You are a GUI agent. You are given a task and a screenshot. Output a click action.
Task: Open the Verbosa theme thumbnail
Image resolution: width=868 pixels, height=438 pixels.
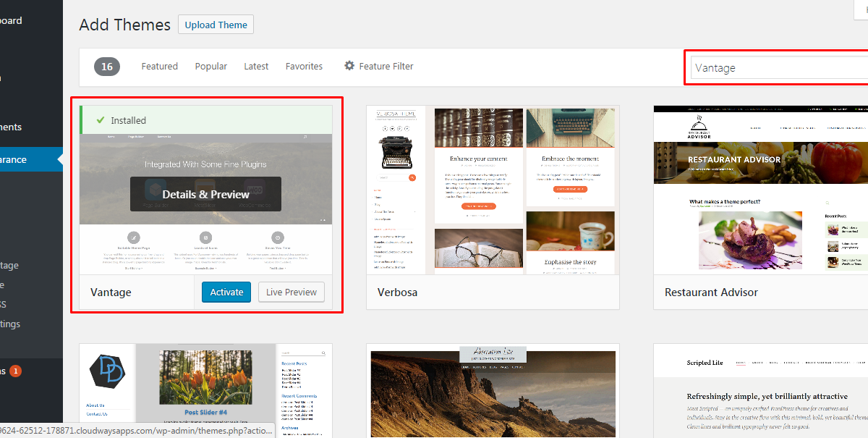click(493, 190)
